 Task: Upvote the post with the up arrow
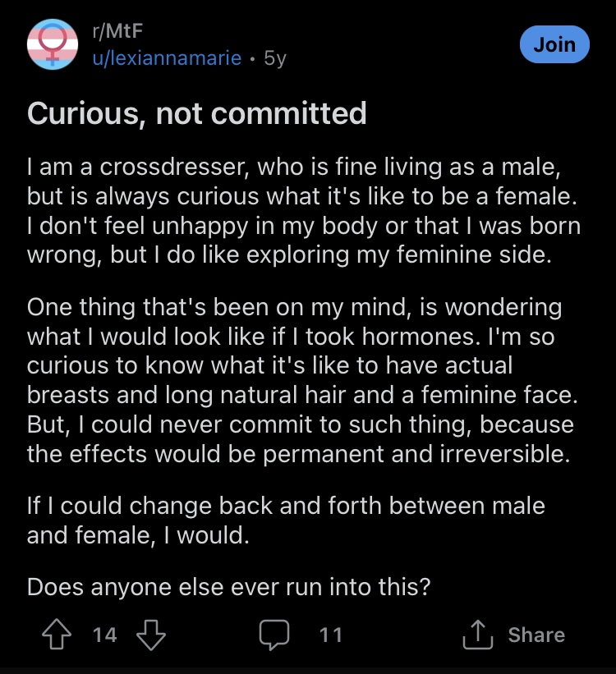click(x=57, y=634)
